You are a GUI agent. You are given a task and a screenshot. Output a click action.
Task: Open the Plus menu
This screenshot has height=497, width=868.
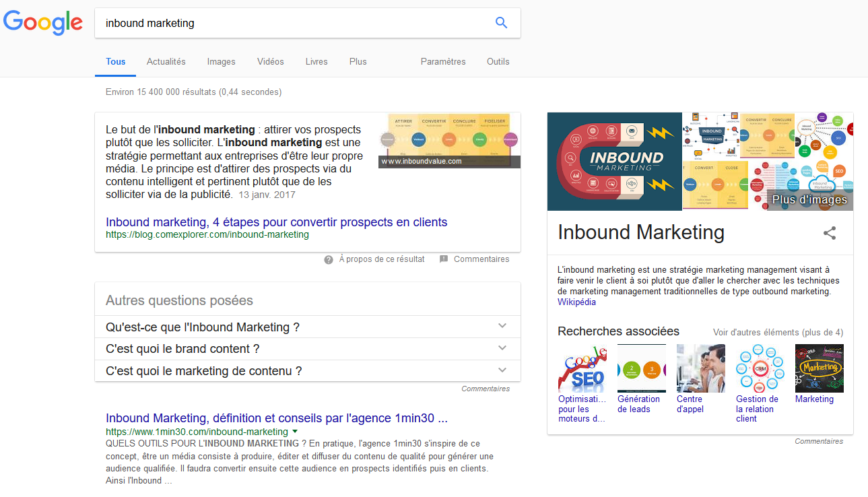(358, 61)
